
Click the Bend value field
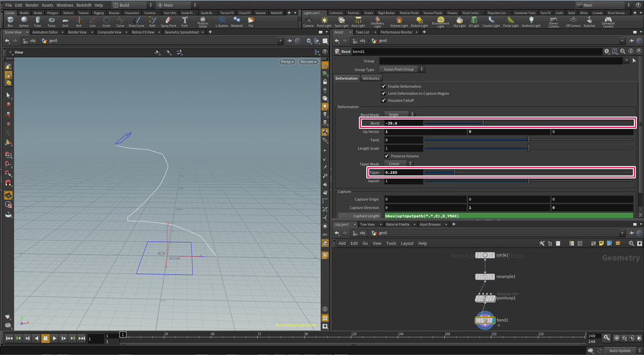[404, 123]
